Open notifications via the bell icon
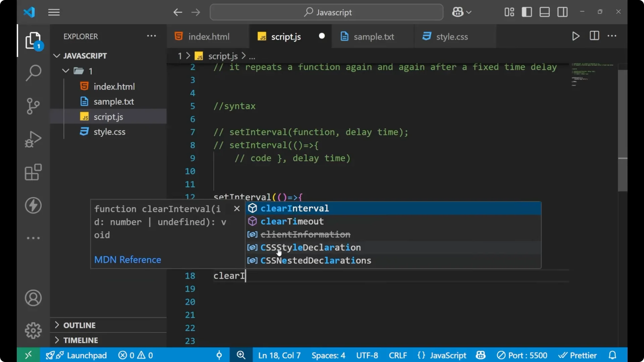This screenshot has height=362, width=644. [x=612, y=355]
